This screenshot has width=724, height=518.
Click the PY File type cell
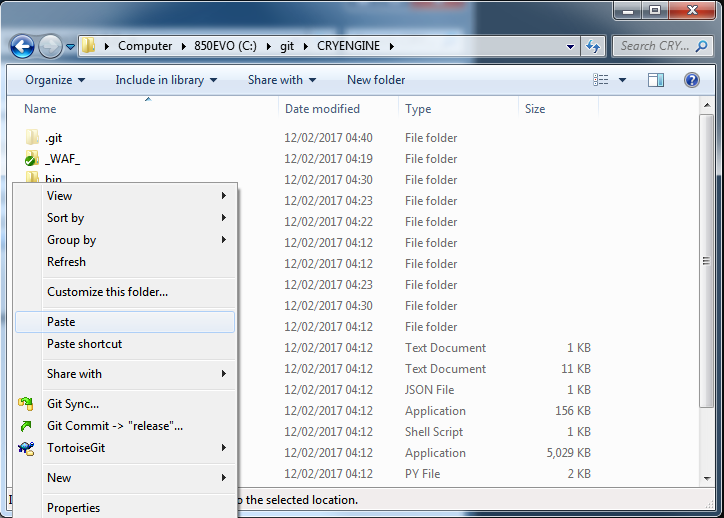tap(422, 474)
